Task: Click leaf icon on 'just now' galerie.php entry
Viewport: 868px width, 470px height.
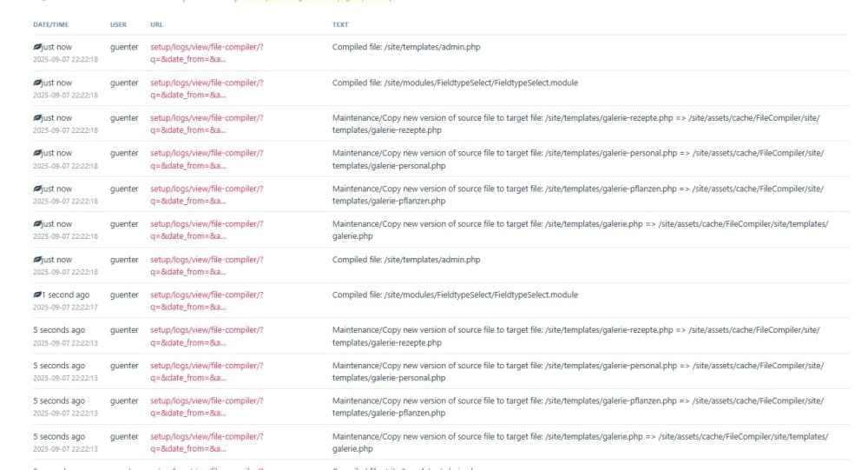Action: point(37,224)
